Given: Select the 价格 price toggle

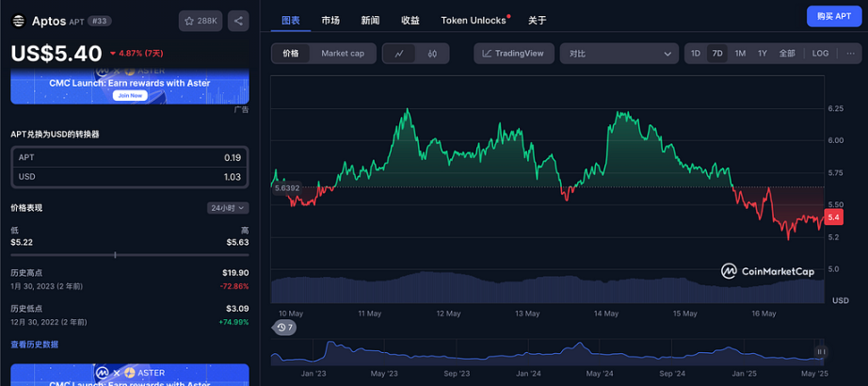Looking at the screenshot, I should tap(291, 54).
